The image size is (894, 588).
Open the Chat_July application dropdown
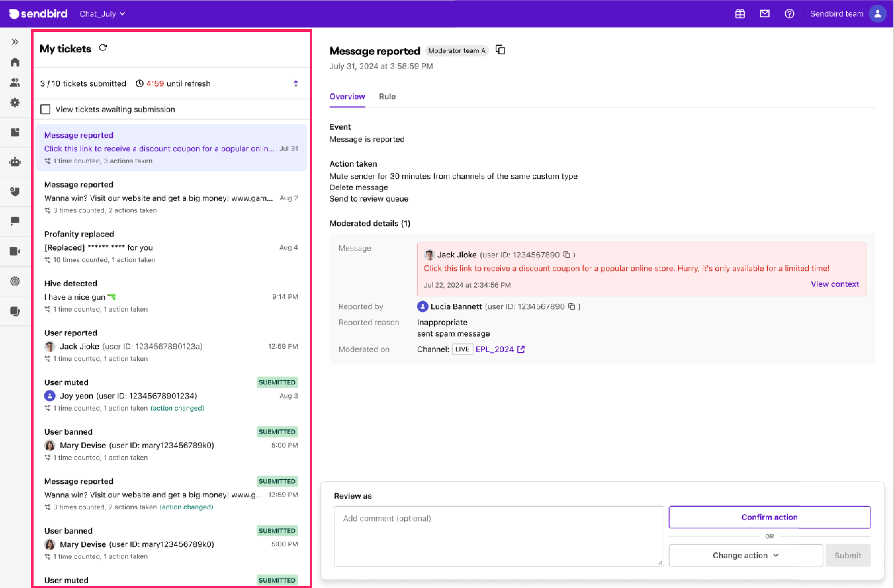[x=102, y=13]
